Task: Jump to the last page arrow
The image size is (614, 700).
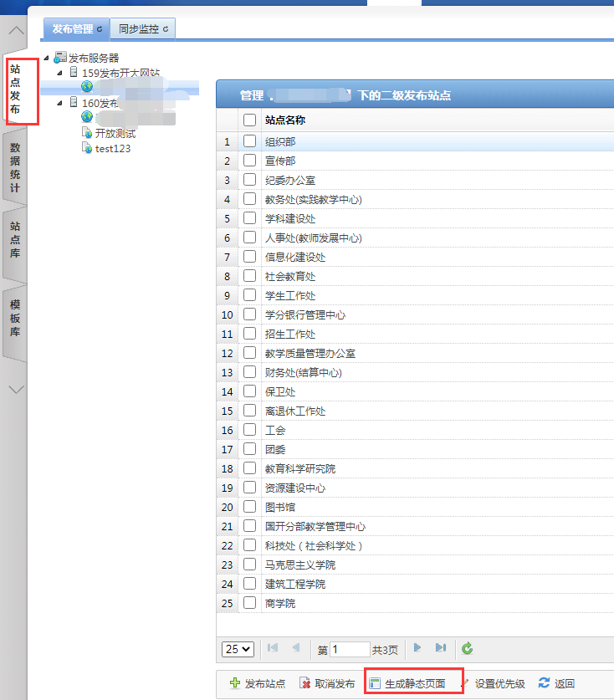Action: 440,648
